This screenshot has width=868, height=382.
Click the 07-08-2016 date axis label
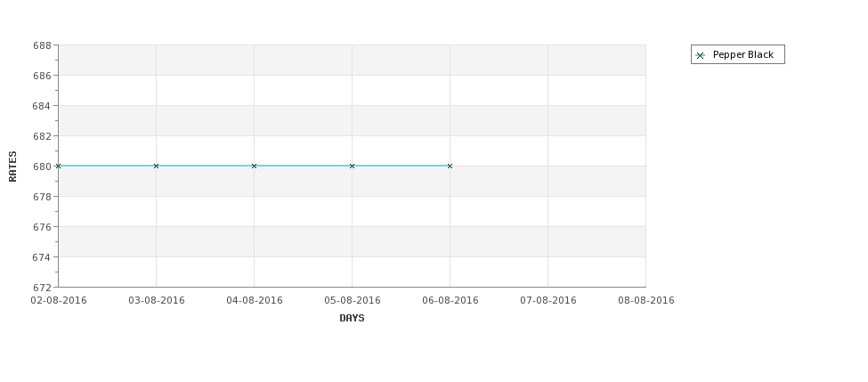click(x=548, y=301)
